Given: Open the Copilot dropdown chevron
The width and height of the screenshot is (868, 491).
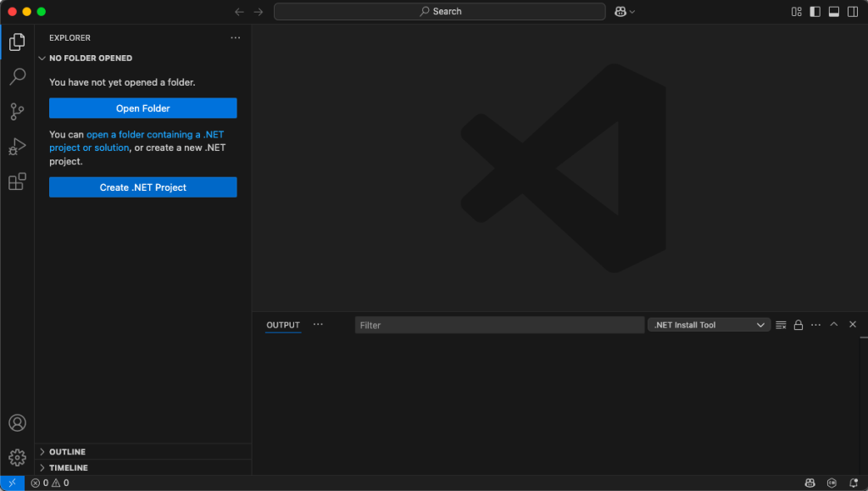Looking at the screenshot, I should [x=632, y=12].
